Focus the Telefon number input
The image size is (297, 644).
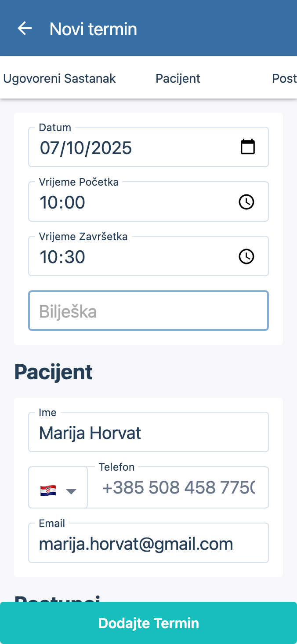[x=178, y=488]
